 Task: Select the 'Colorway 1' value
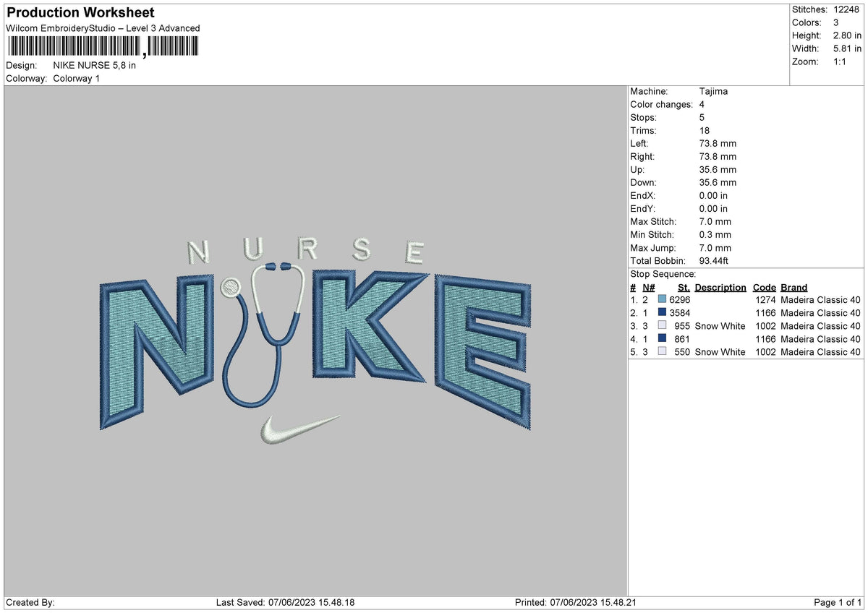click(77, 78)
